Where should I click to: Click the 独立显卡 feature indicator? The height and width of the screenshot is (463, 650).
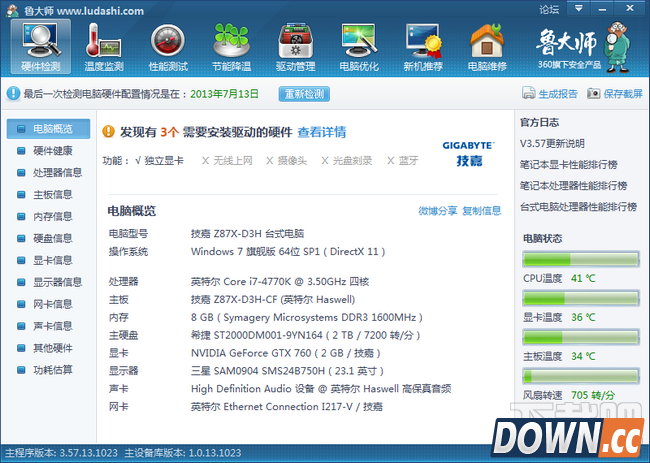click(160, 161)
